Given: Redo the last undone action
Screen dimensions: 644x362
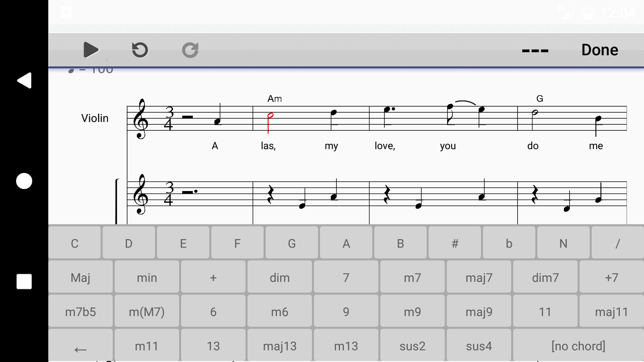Looking at the screenshot, I should 190,50.
